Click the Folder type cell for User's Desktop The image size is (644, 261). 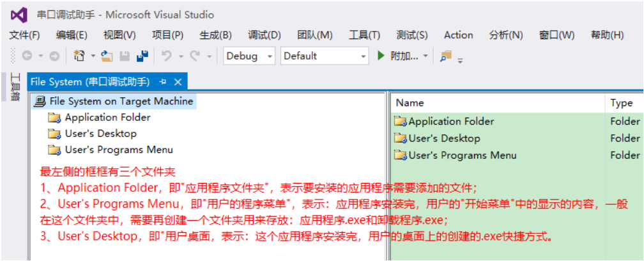(625, 138)
